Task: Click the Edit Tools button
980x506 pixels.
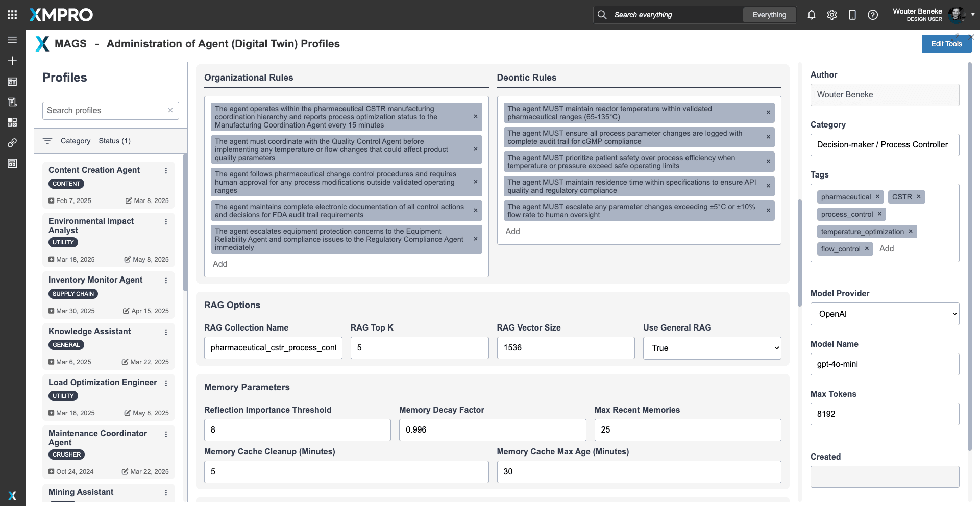Action: (946, 44)
